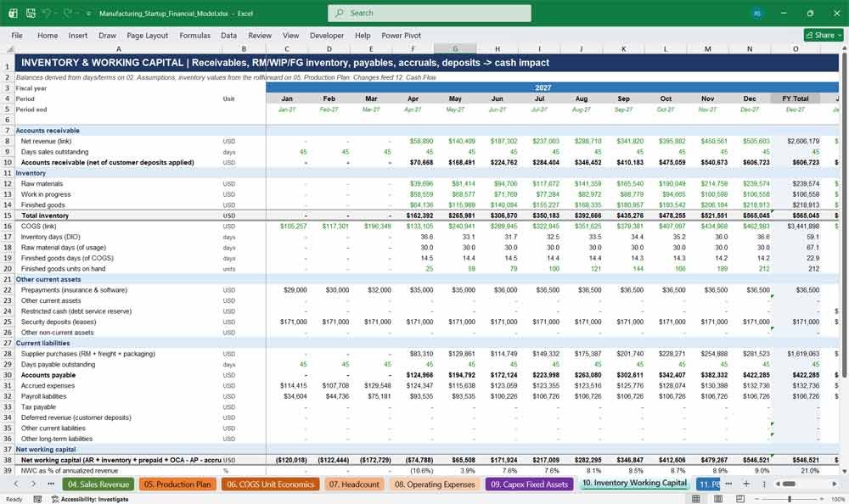Click the left sheet-tabs ellipsis
Image resolution: width=849 pixels, height=504 pixels.
[x=51, y=484]
